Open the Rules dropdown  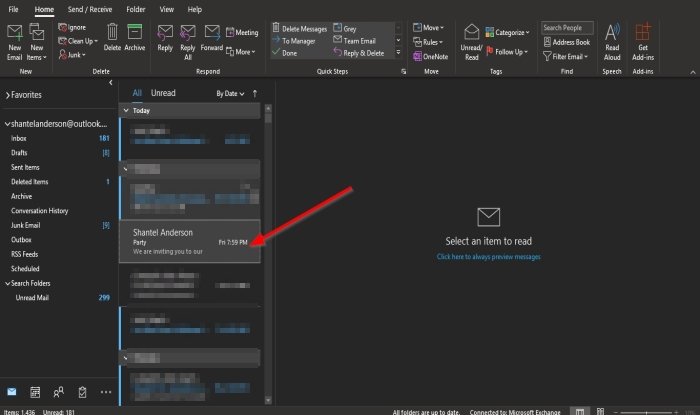coord(428,42)
